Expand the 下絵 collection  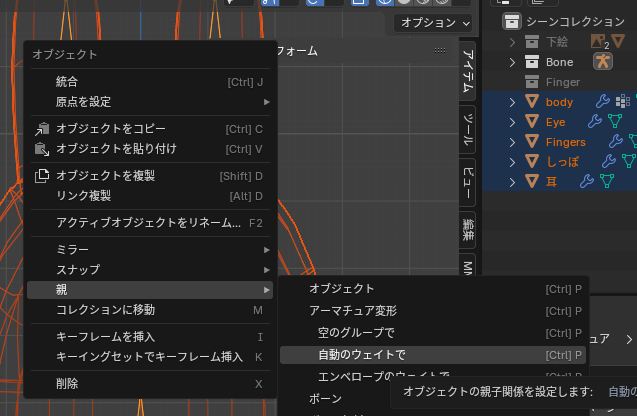(x=512, y=41)
